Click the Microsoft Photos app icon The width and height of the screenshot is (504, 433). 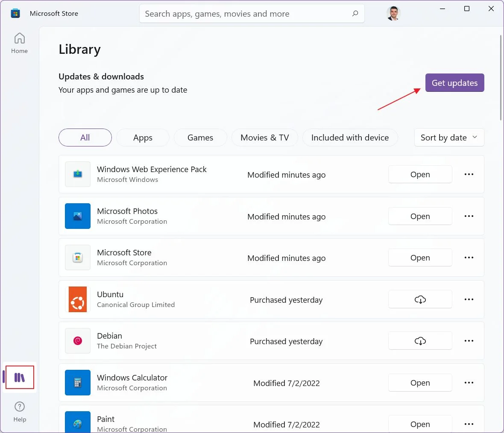pos(78,216)
